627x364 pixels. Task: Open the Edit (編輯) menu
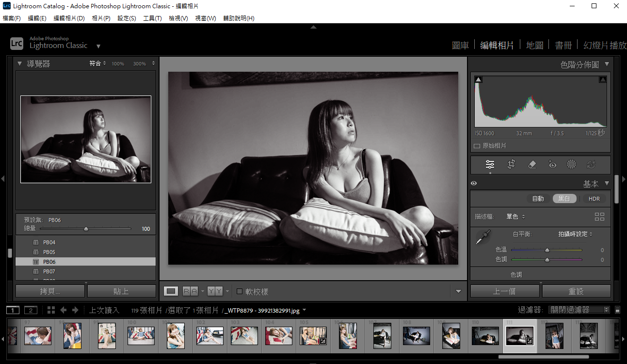click(37, 18)
